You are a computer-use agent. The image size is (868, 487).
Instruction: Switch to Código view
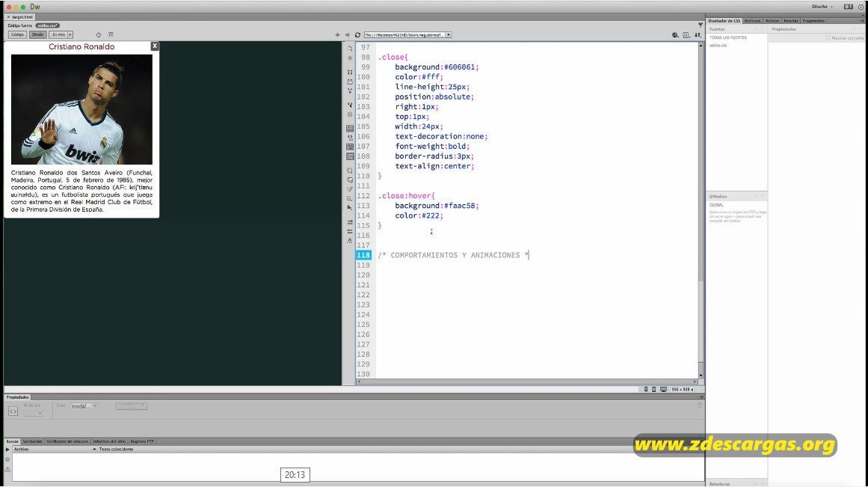point(17,34)
